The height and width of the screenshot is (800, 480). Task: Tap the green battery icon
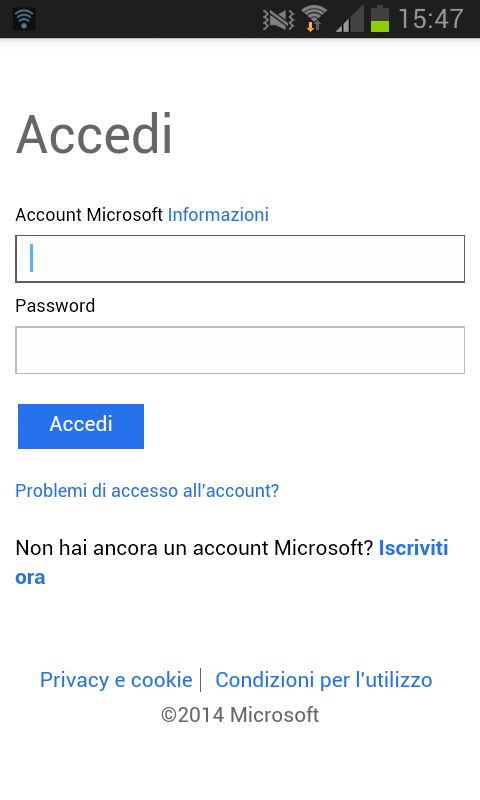coord(380,19)
